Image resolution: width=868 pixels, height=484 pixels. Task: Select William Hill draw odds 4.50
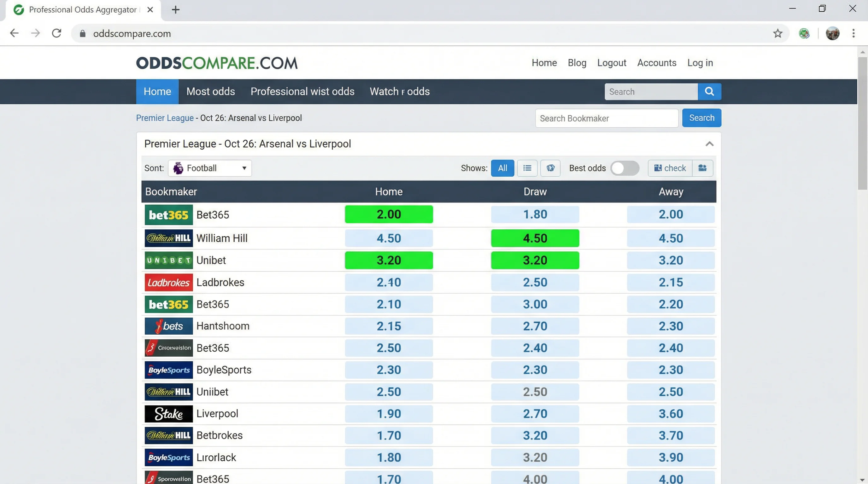(535, 238)
